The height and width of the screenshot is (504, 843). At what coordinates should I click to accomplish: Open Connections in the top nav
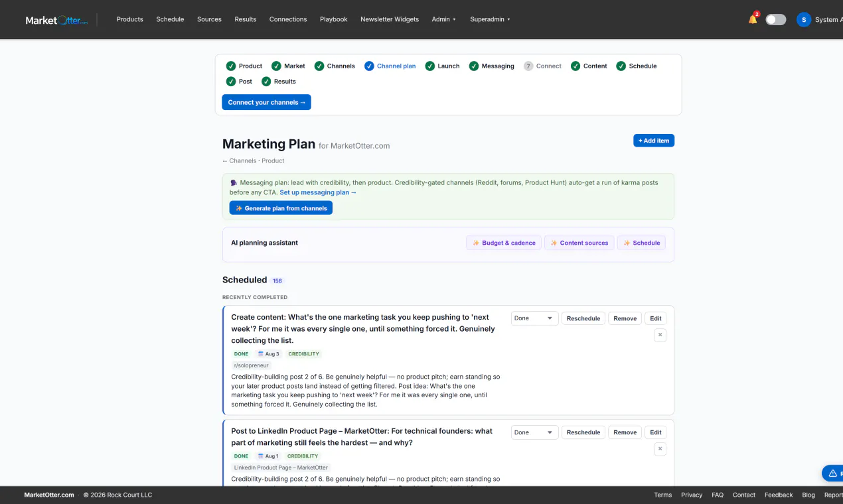tap(288, 19)
